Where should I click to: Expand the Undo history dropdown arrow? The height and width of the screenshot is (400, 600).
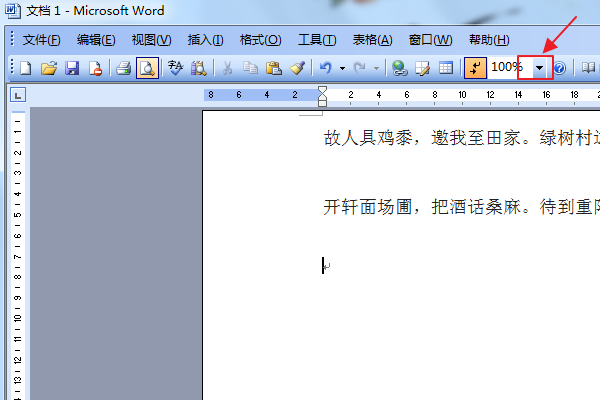[342, 69]
